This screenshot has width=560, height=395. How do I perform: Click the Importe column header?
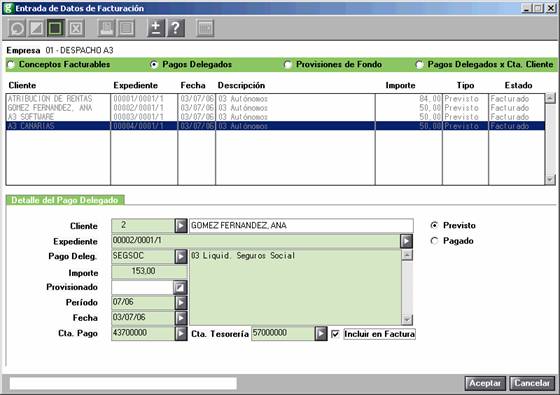[x=400, y=85]
